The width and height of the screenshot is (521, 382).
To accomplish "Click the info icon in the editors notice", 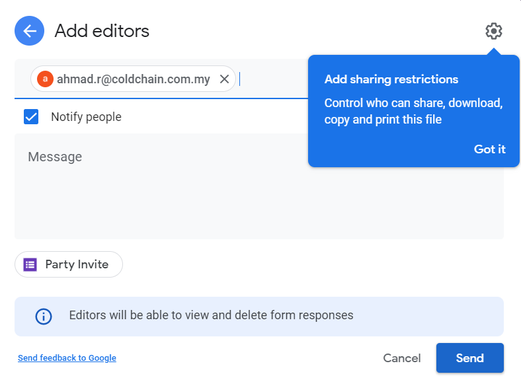I will coord(44,316).
